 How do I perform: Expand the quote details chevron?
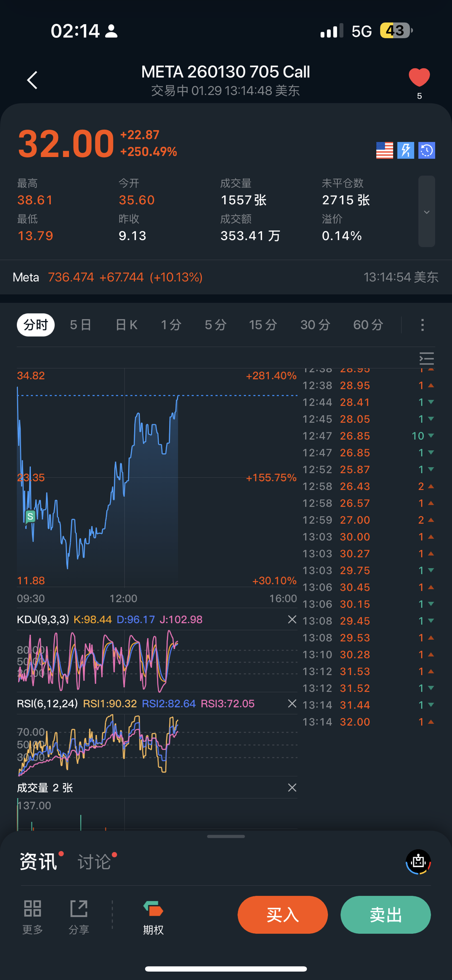pos(426,212)
